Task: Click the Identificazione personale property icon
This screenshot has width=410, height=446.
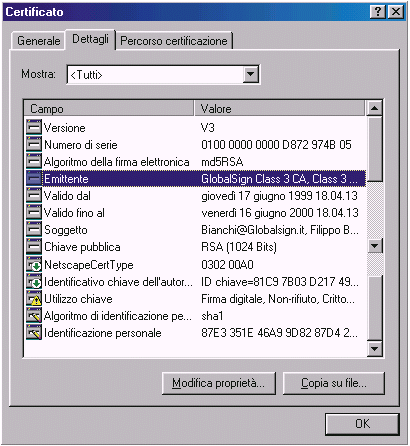Action: pyautogui.click(x=34, y=333)
